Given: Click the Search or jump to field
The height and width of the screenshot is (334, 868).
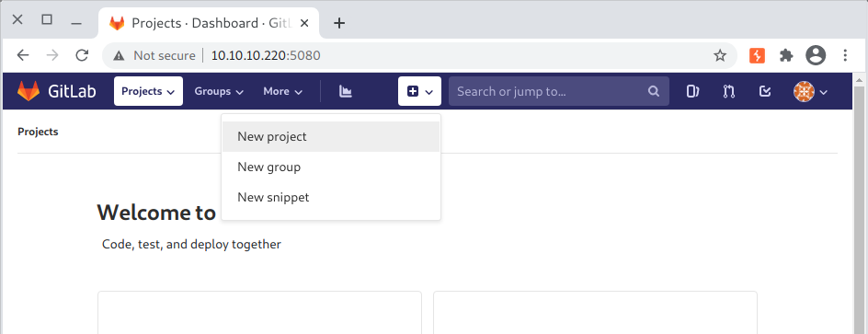Looking at the screenshot, I should coord(558,91).
